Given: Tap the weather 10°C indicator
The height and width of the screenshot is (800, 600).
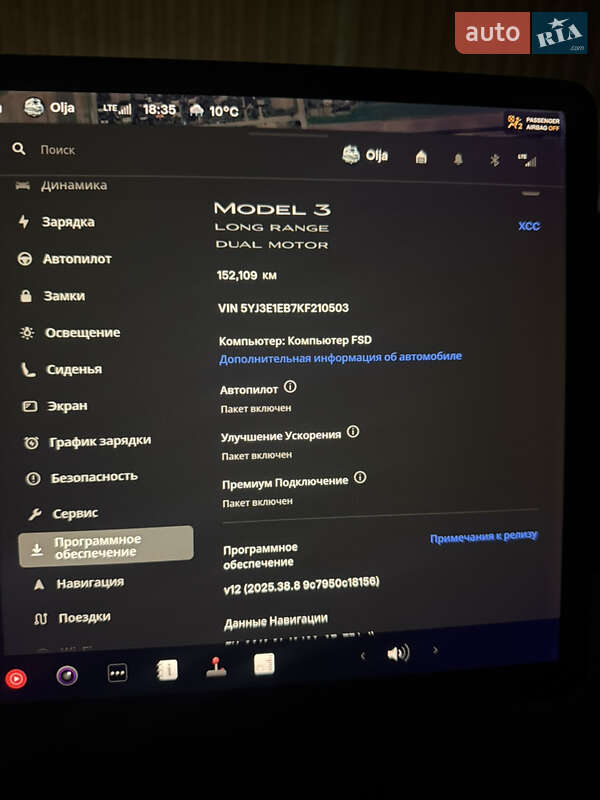Looking at the screenshot, I should pyautogui.click(x=214, y=111).
